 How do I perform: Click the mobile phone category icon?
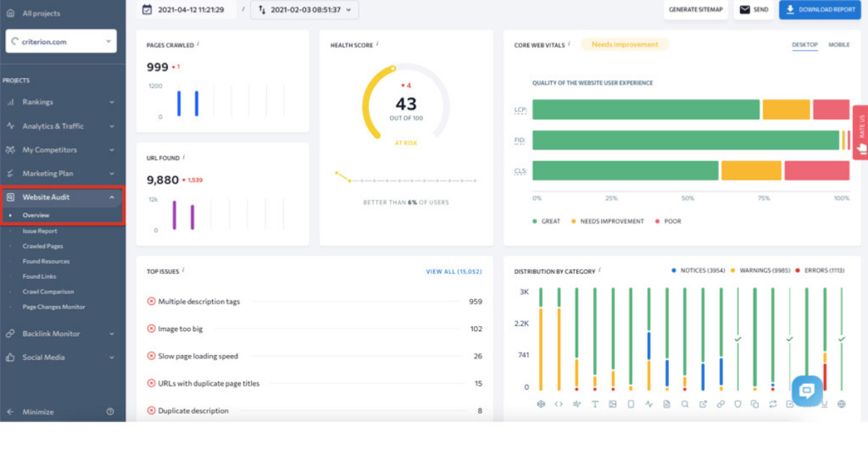tap(631, 404)
